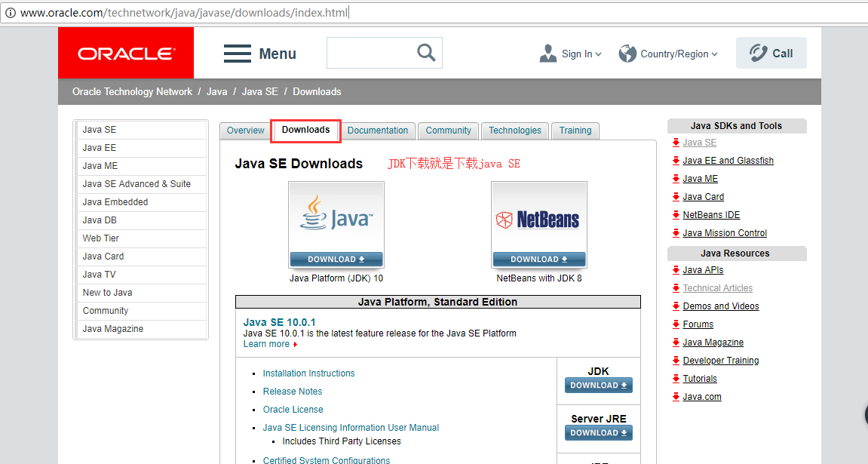Open the Community tab
868x464 pixels.
[449, 131]
